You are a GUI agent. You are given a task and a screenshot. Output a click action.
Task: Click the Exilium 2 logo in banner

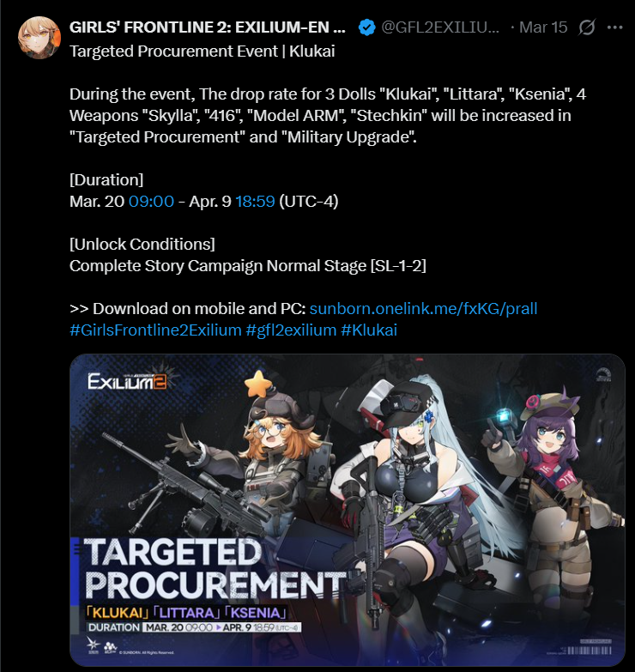coord(127,380)
